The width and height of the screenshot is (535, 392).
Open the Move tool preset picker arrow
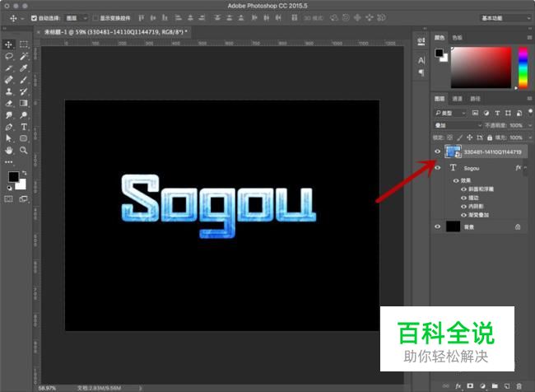click(22, 18)
